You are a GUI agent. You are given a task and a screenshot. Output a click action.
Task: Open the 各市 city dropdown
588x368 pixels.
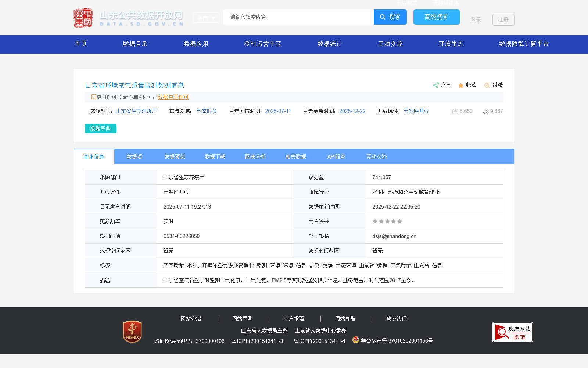[x=206, y=17]
